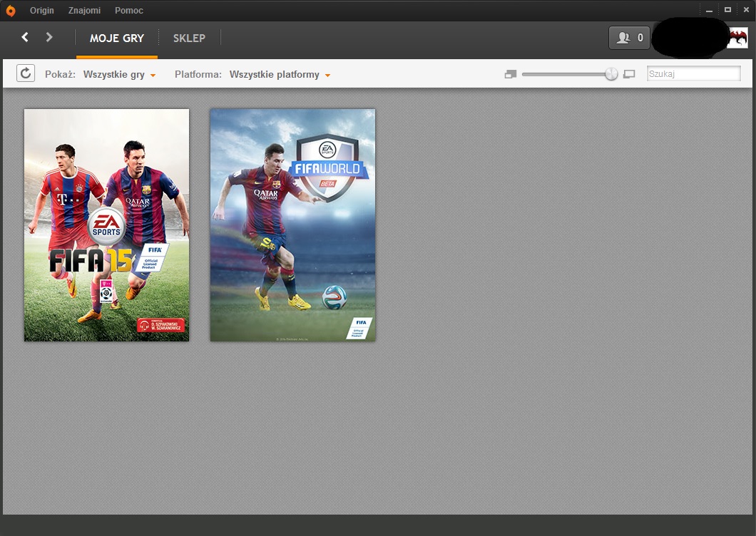Focus the Szukaj search field
756x536 pixels.
tap(693, 73)
